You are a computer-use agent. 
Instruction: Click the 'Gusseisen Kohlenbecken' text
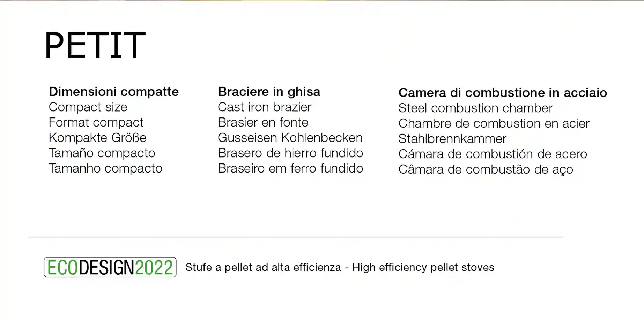290,138
